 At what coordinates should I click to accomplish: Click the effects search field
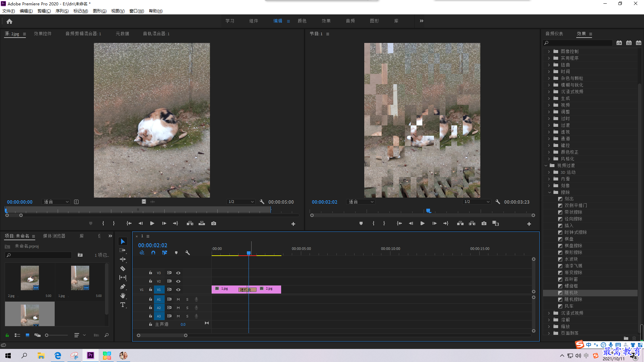578,43
